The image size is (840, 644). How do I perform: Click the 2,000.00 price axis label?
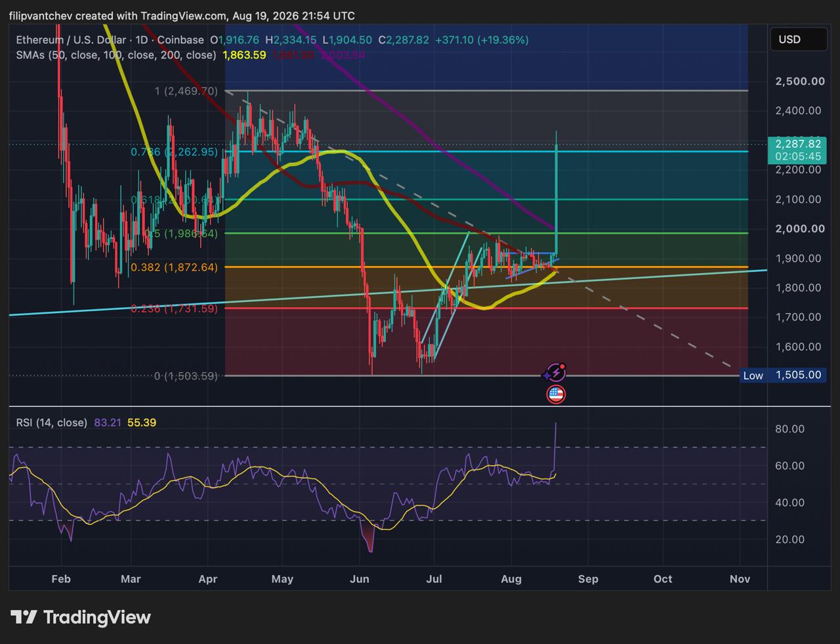click(799, 228)
